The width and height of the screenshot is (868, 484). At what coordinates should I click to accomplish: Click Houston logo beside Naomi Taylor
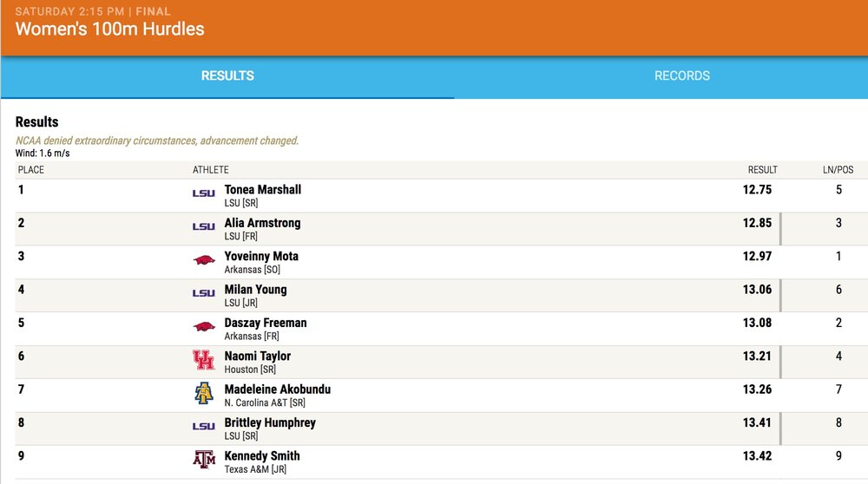(x=203, y=360)
